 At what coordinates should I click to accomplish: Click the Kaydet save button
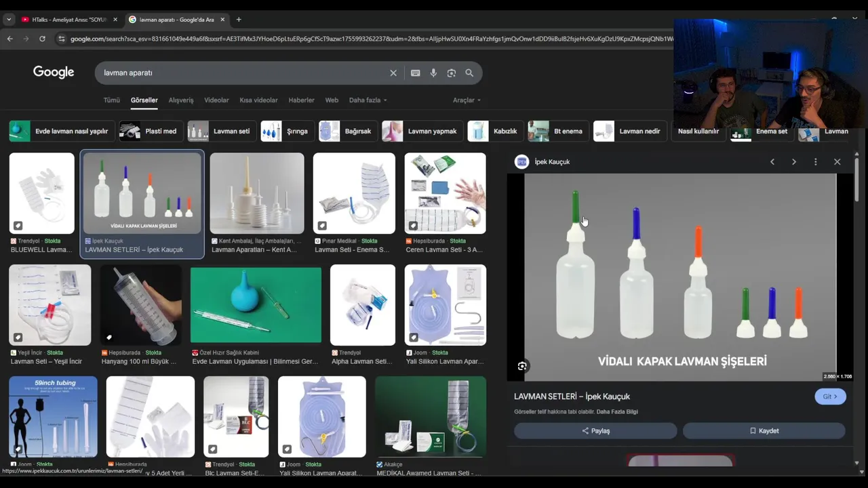click(764, 431)
